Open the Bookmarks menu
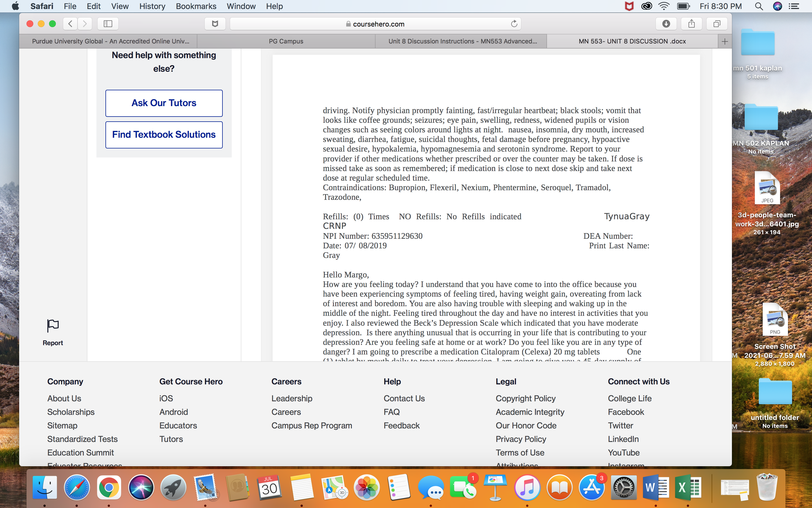812x508 pixels. [x=196, y=6]
